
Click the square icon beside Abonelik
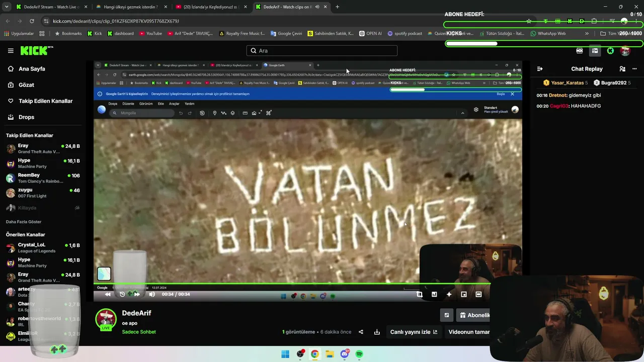[446, 315]
